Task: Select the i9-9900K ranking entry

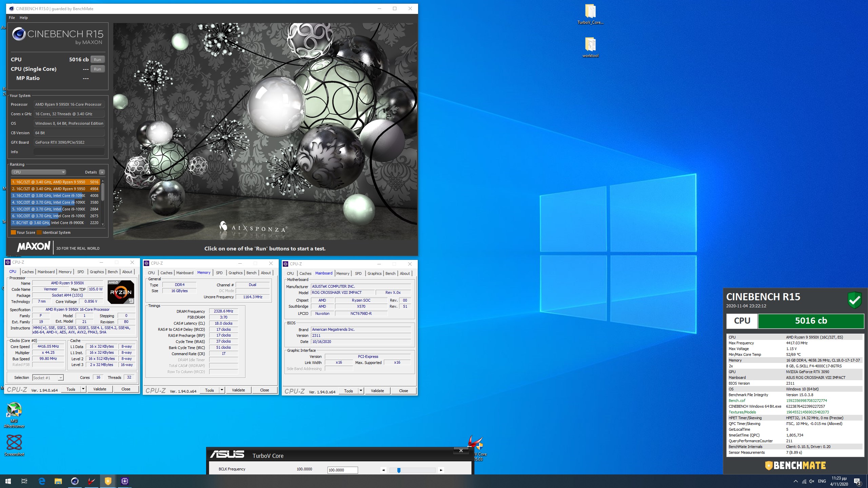Action: (55, 223)
